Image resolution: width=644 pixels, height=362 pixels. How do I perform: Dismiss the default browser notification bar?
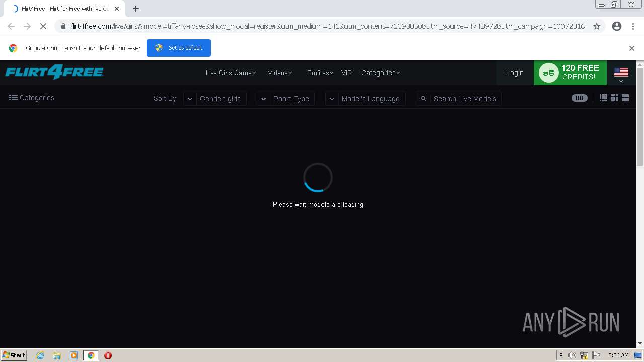(632, 48)
